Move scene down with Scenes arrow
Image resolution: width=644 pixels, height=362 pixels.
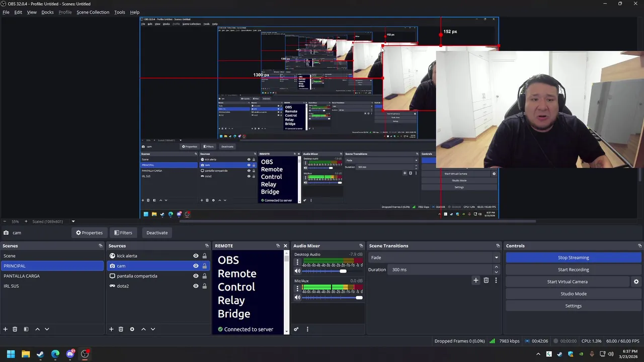[47, 329]
